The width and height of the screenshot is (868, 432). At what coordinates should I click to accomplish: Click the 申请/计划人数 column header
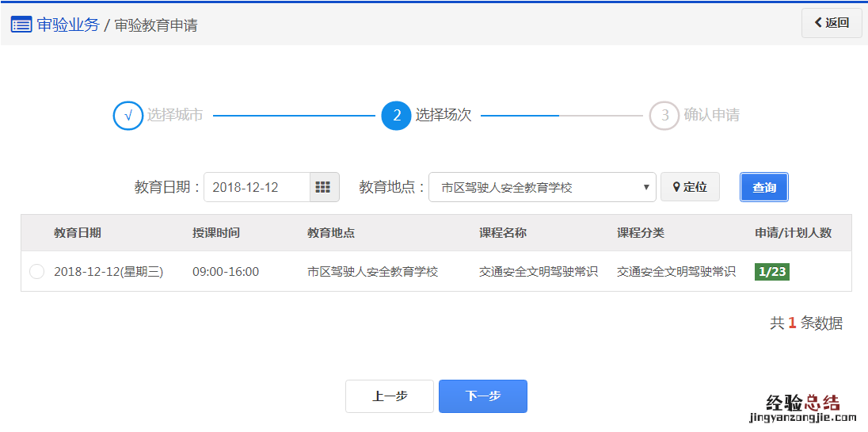[x=793, y=233]
